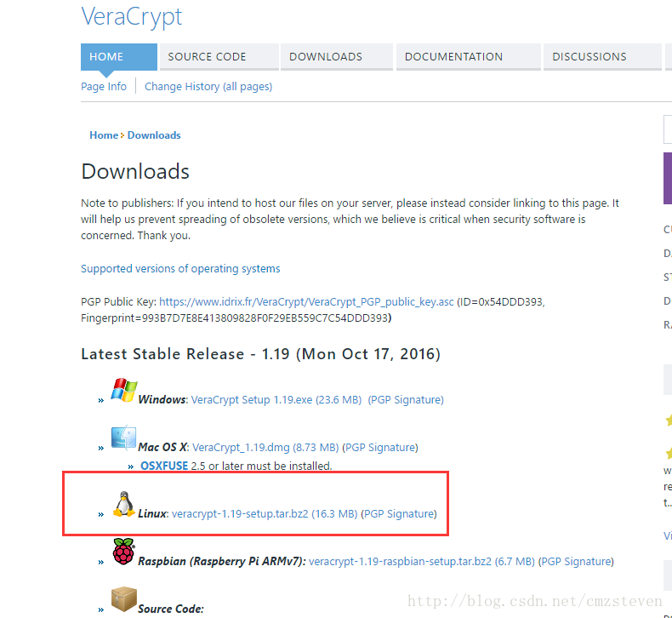Open the OSXFUSE link
The width and height of the screenshot is (672, 618).
click(164, 466)
